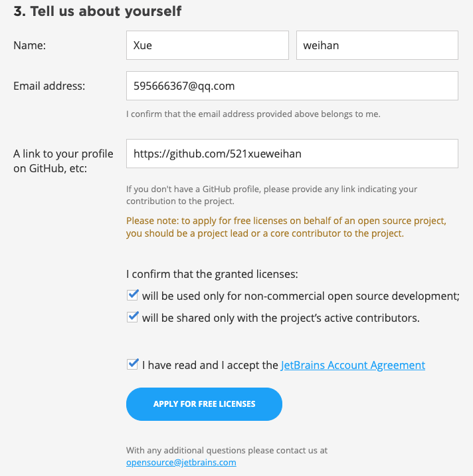This screenshot has height=476, width=473.
Task: Click the last name field containing weihan
Action: [x=377, y=45]
